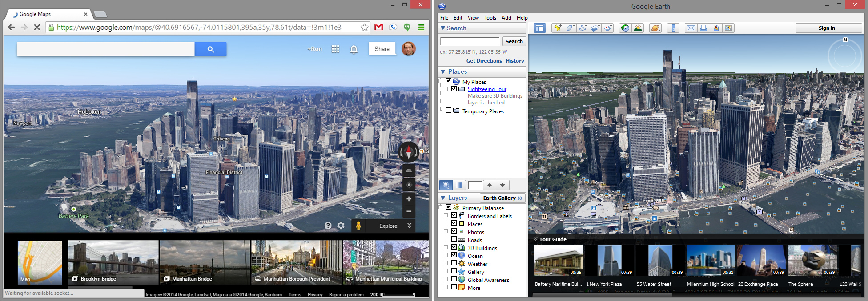Expand the Global Awareness layer tree
868x301 pixels.
pyautogui.click(x=446, y=279)
